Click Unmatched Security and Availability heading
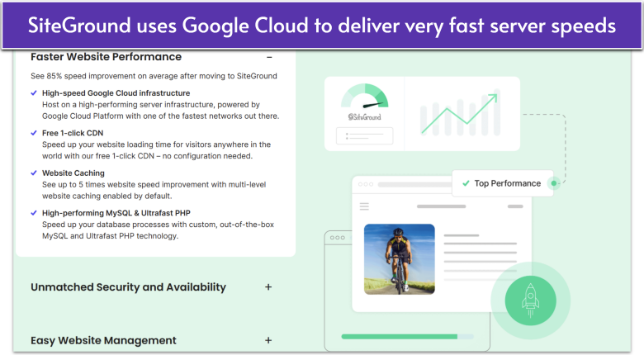644x355 pixels. click(x=128, y=287)
